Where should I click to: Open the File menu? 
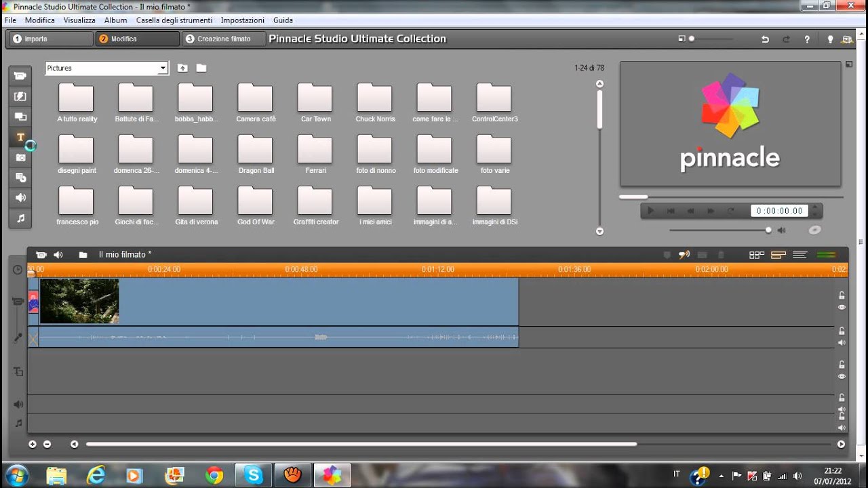pos(10,20)
